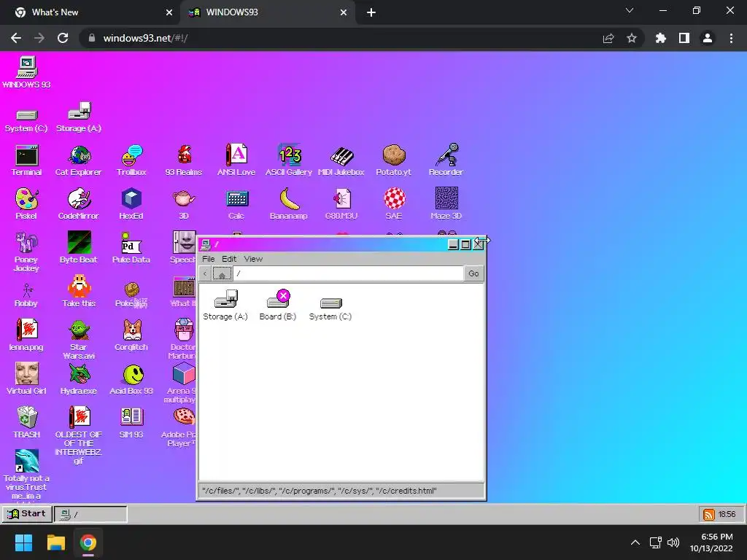Open the G80.M3U playlist icon
The height and width of the screenshot is (560, 747).
point(341,204)
